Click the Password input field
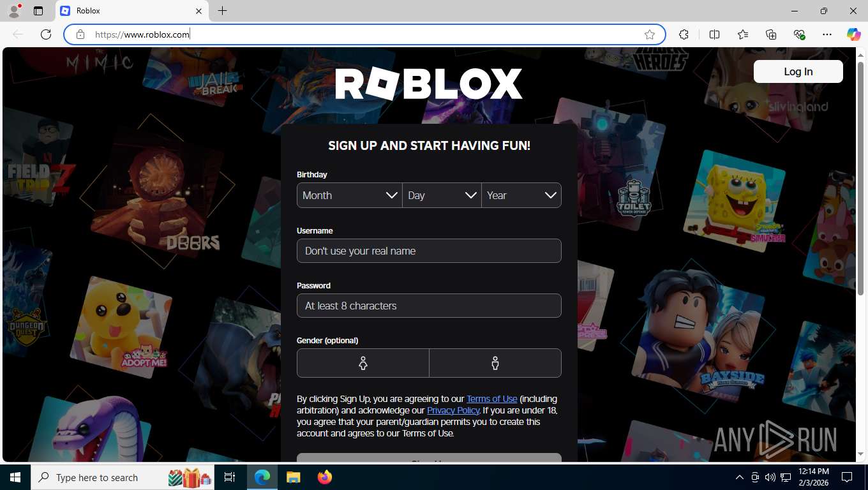Screen dimensions: 868x490 (x=429, y=306)
